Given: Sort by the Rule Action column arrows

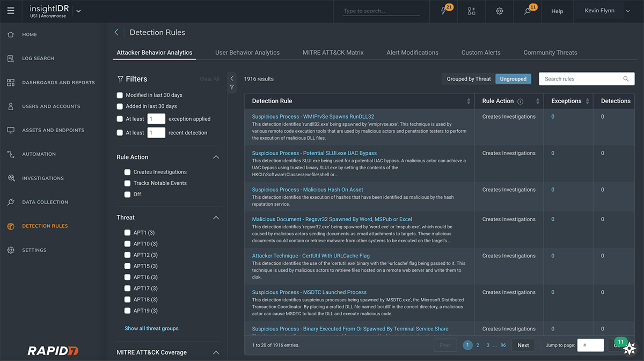Looking at the screenshot, I should click(x=538, y=101).
